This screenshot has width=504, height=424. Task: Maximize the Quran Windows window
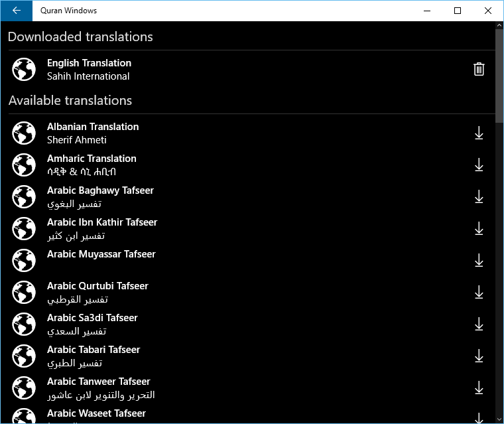click(x=458, y=11)
